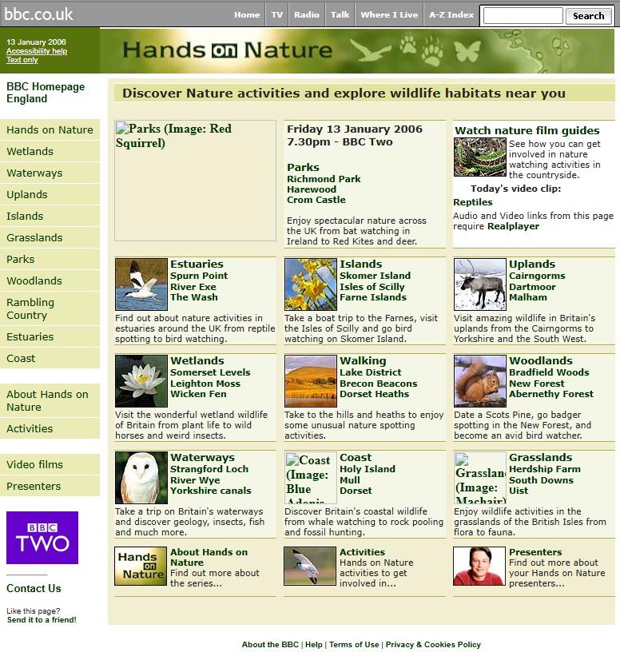620x672 pixels.
Task: Open the Abernethy Forest link
Action: pyautogui.click(x=551, y=394)
